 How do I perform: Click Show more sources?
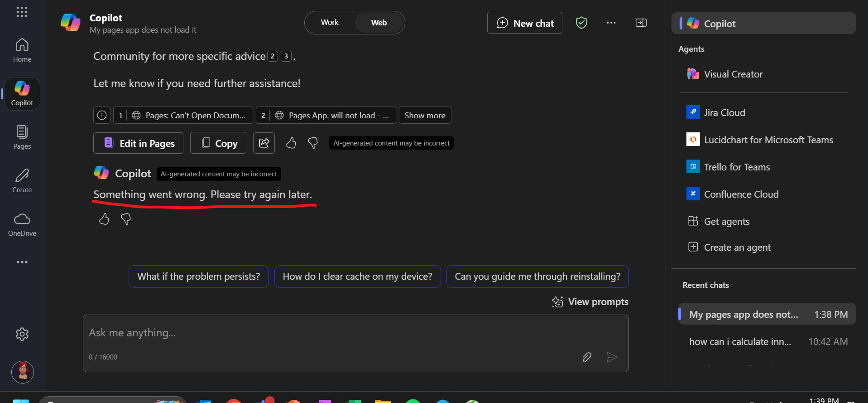click(425, 115)
